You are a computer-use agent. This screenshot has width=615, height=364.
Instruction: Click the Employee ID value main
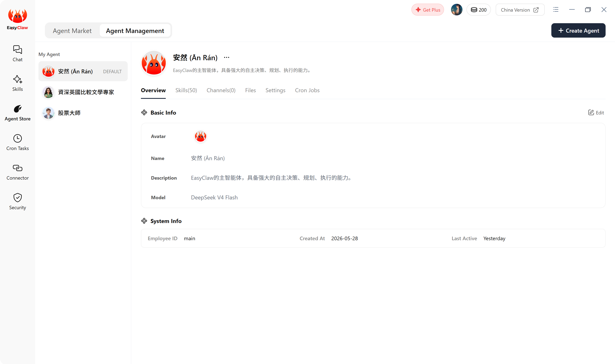190,238
